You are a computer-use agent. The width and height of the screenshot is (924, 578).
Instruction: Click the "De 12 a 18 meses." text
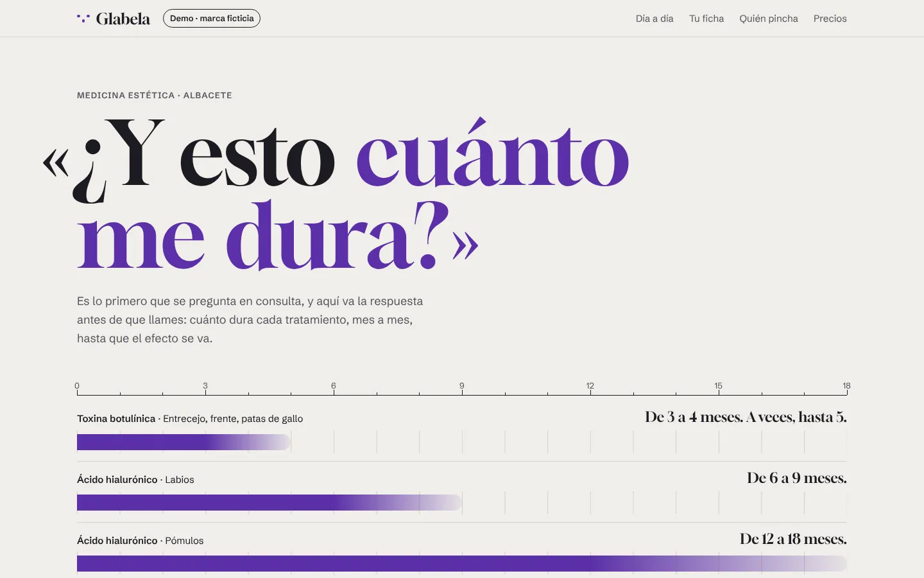793,539
